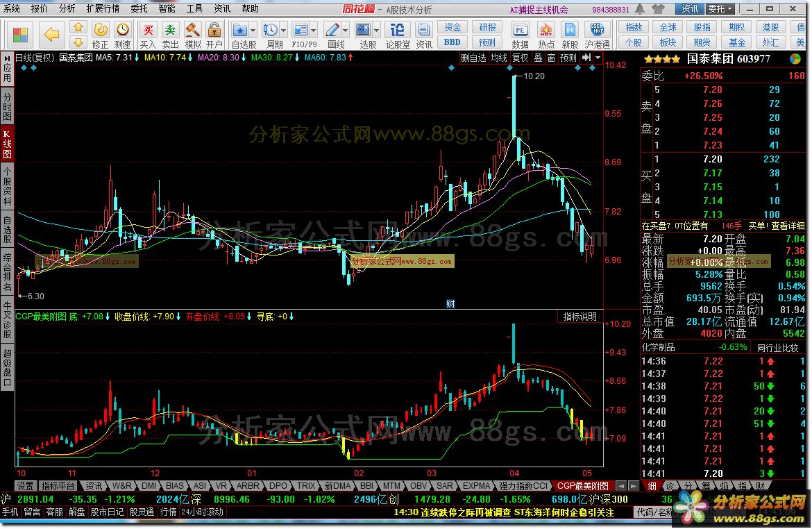Image resolution: width=812 pixels, height=529 pixels.
Task: Open the 智能 menu
Action: click(167, 9)
